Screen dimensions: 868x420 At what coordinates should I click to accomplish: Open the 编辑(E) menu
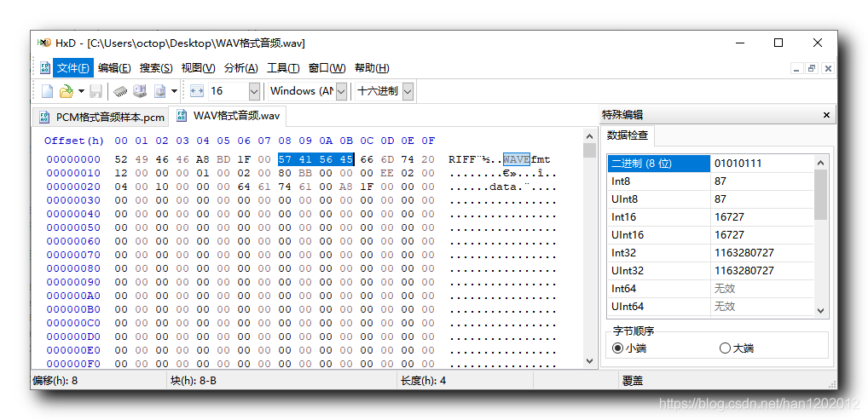[114, 68]
